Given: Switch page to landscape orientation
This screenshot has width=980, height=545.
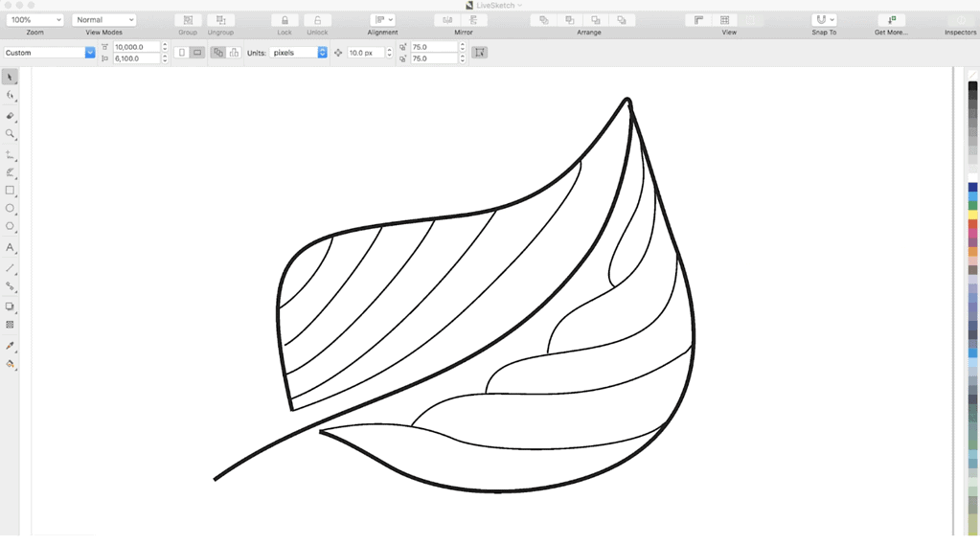Looking at the screenshot, I should pos(197,53).
